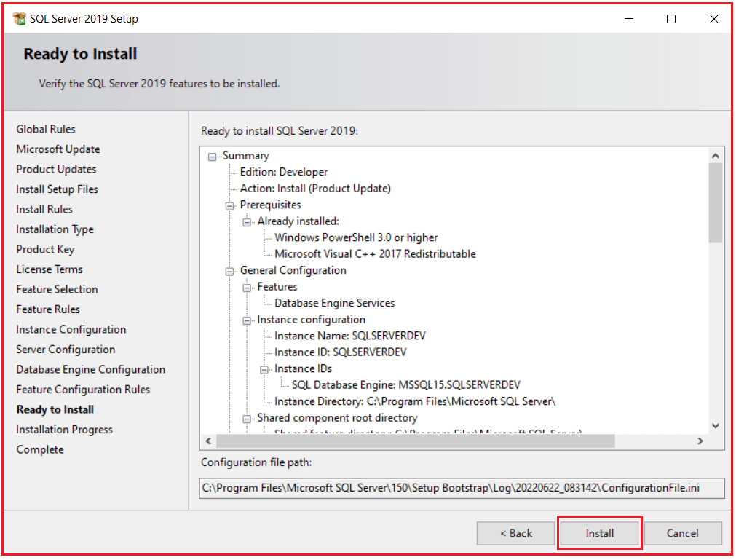Select Action: Install (Product Update) row
Viewport: 736px width, 560px height.
(315, 189)
